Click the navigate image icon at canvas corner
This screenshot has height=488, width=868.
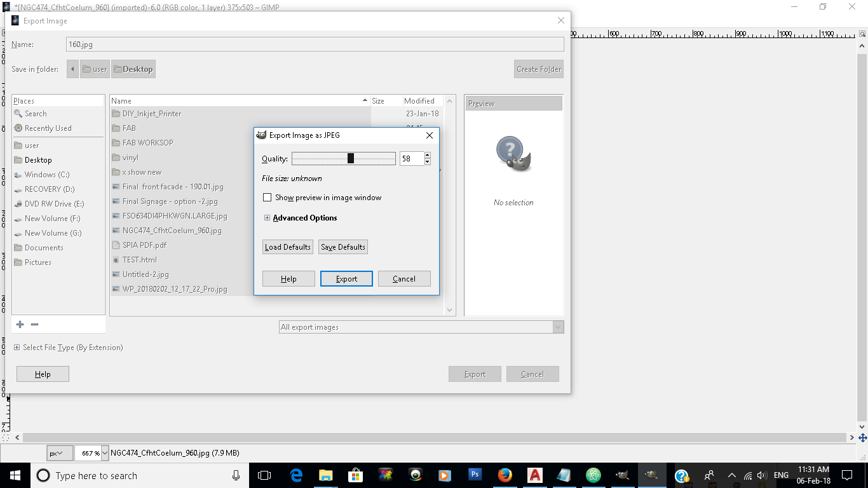(862, 438)
